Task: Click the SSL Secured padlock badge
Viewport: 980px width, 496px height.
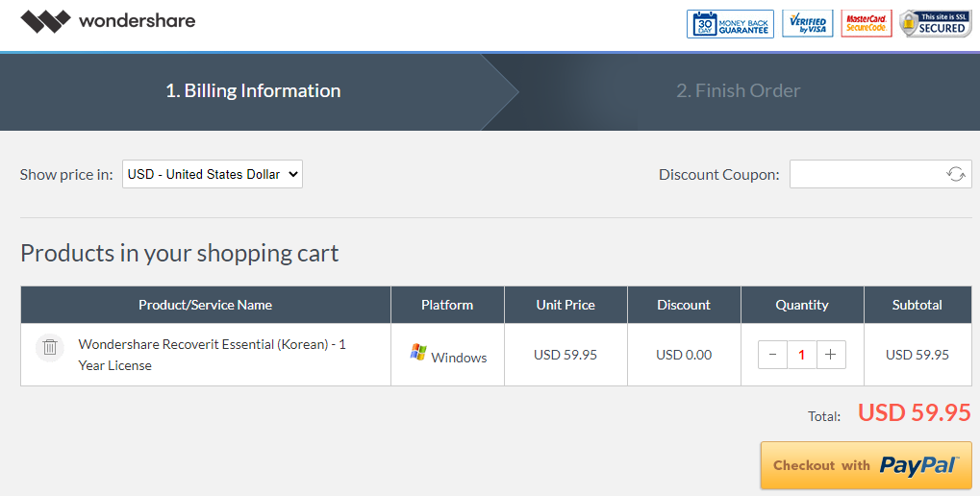Action: click(x=935, y=24)
